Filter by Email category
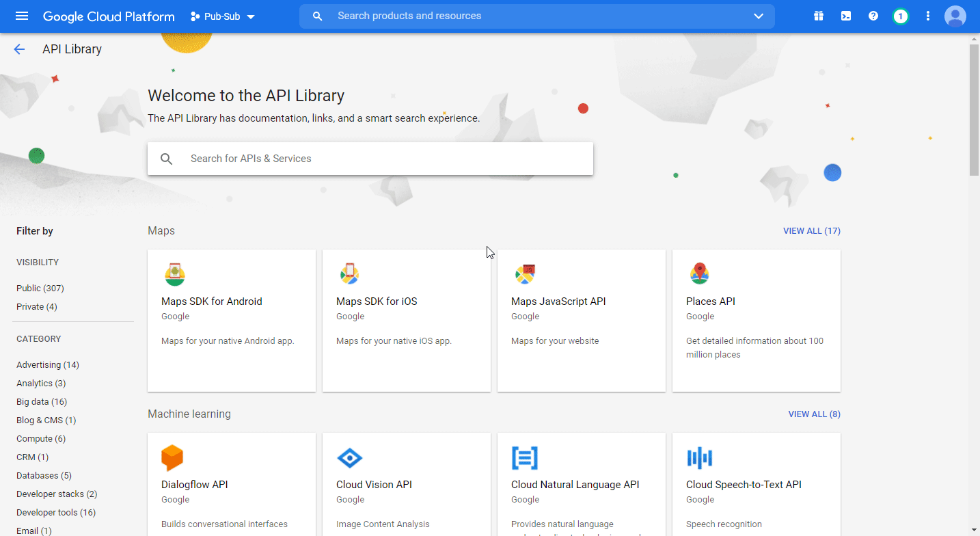The width and height of the screenshot is (980, 536). (x=34, y=531)
